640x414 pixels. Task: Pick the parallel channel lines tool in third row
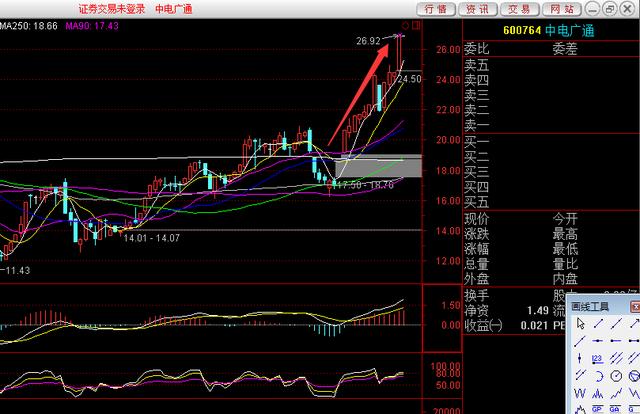pyautogui.click(x=616, y=358)
